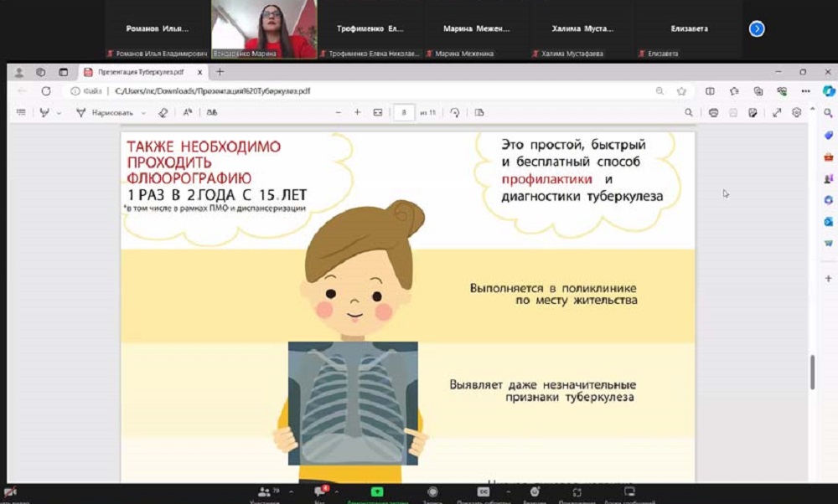The width and height of the screenshot is (838, 504).
Task: Toggle PDF full screen mode
Action: [x=777, y=112]
